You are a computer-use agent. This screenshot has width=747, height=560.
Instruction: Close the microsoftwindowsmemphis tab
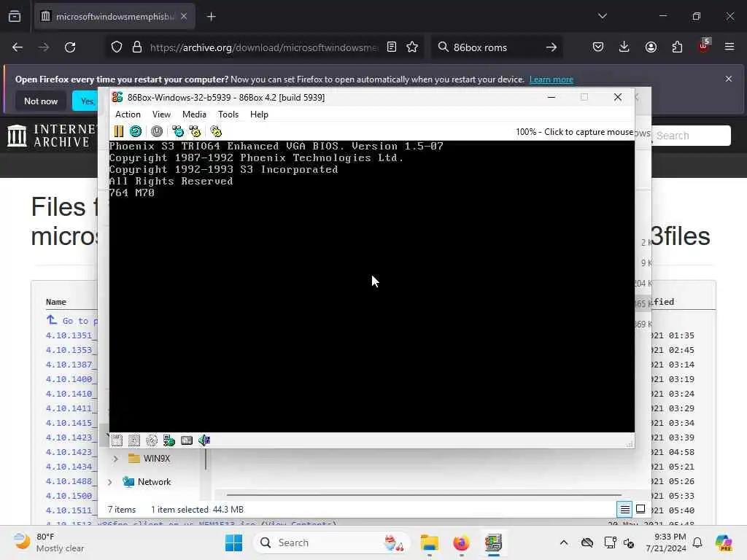(184, 16)
